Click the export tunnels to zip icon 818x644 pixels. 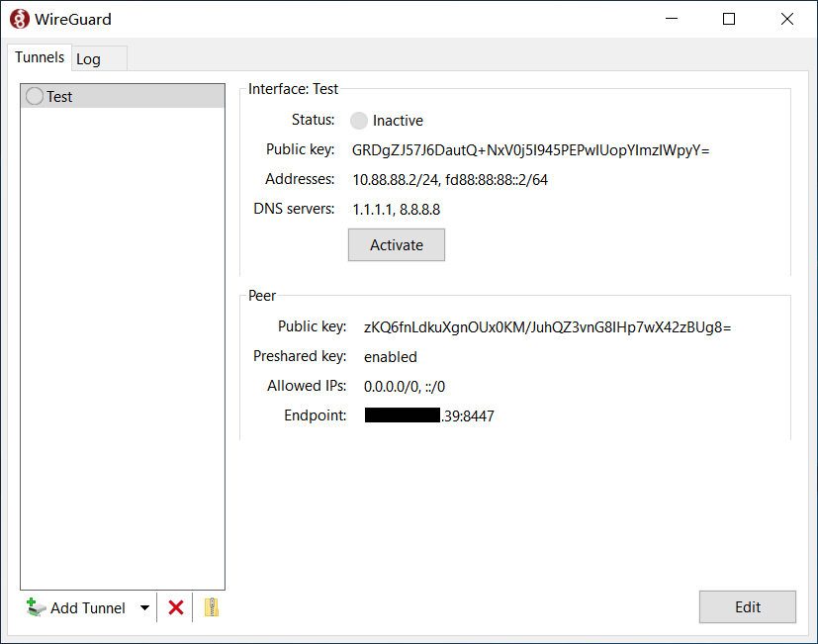tap(211, 607)
